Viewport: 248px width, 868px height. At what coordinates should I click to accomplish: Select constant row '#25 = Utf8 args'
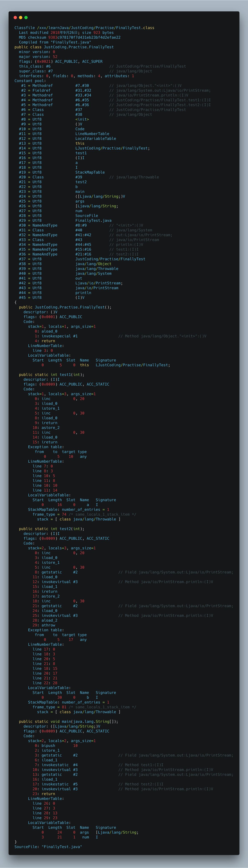pos(52,202)
